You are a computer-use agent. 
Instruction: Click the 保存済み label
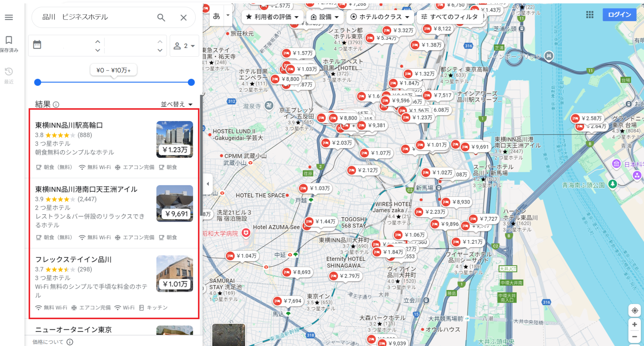pyautogui.click(x=9, y=50)
